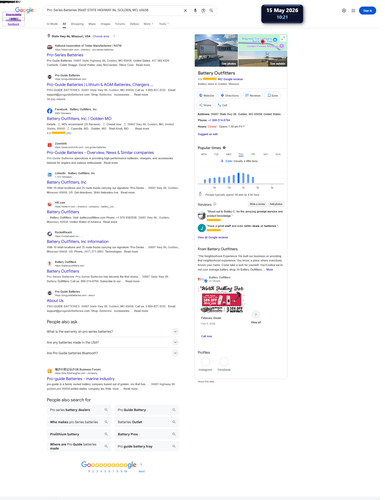Click the Reviews info icon in the panel

coord(215,204)
